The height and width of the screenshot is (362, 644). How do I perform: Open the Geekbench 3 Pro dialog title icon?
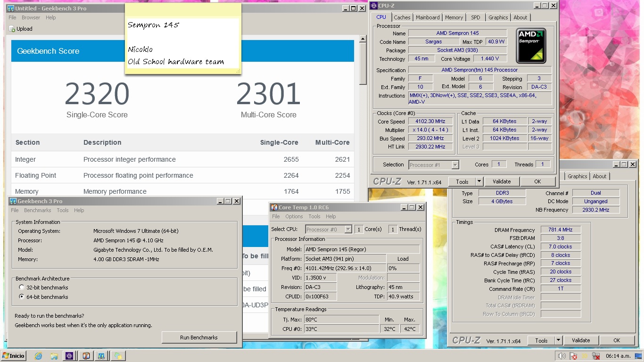pyautogui.click(x=13, y=201)
